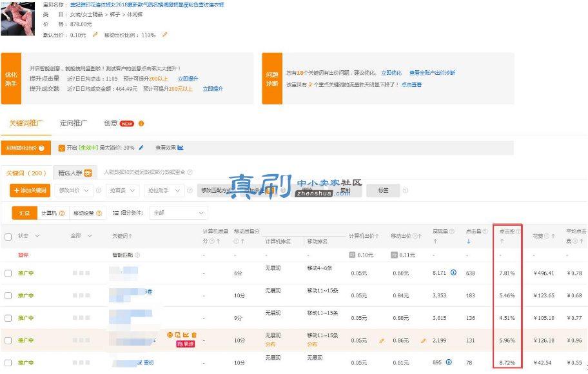The image size is (588, 374).
Task: Open the 查看全账户出价诊断 link
Action: pos(432,73)
